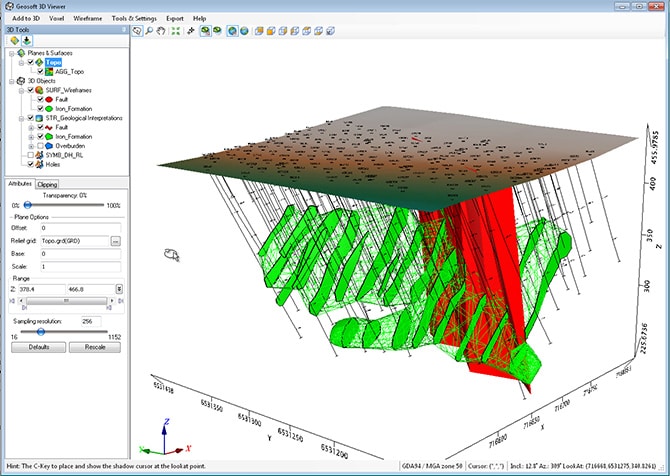Click the Defaults button
Image resolution: width=670 pixels, height=476 pixels.
click(38, 347)
